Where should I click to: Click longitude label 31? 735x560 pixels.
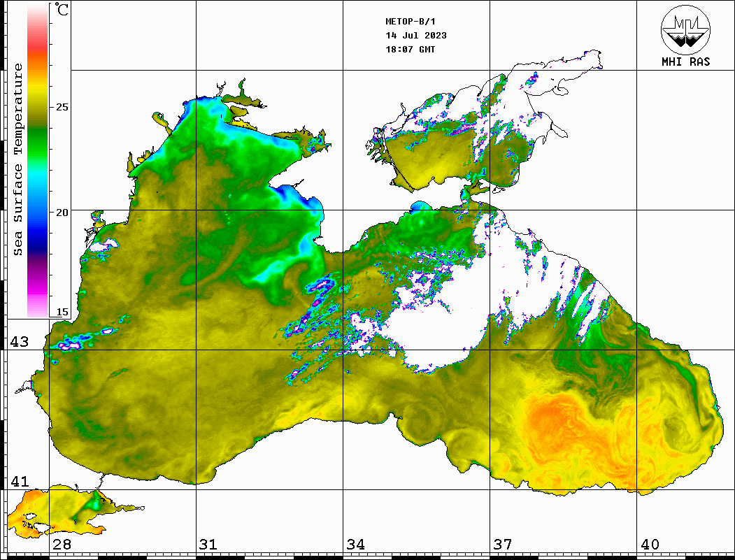click(x=208, y=545)
